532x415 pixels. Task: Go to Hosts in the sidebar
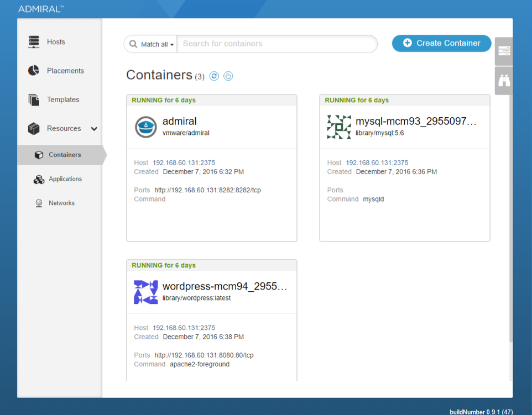[56, 42]
